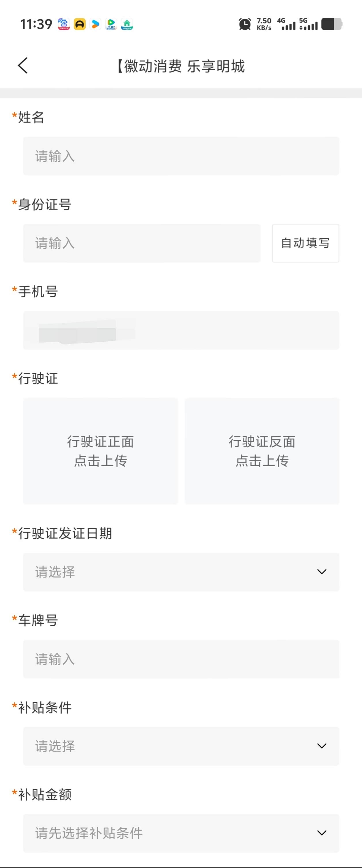Viewport: 362px width, 868px height.
Task: Tap the 手机号 input field
Action: (181, 330)
